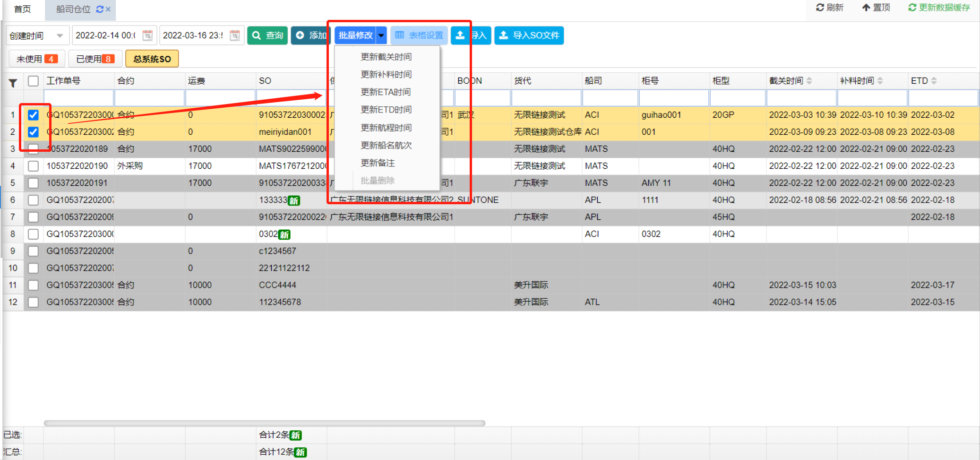
Task: Click the upload icon 导入 button
Action: 471,35
